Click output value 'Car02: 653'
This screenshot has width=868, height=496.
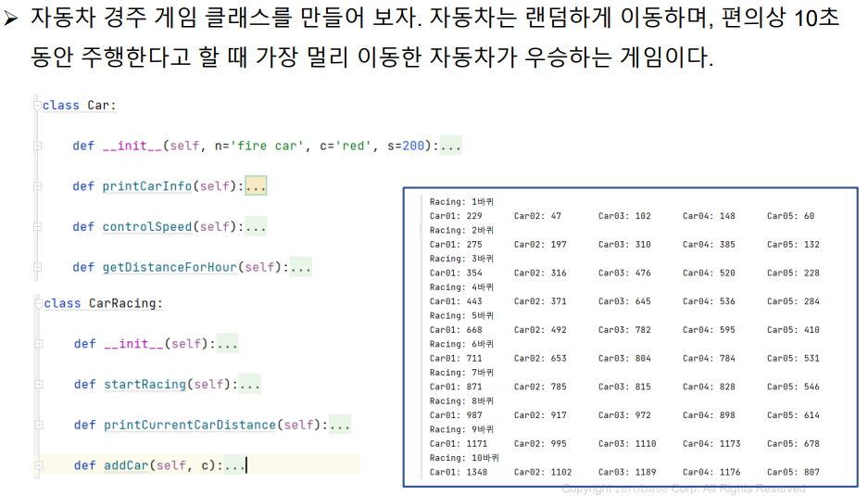(x=540, y=359)
